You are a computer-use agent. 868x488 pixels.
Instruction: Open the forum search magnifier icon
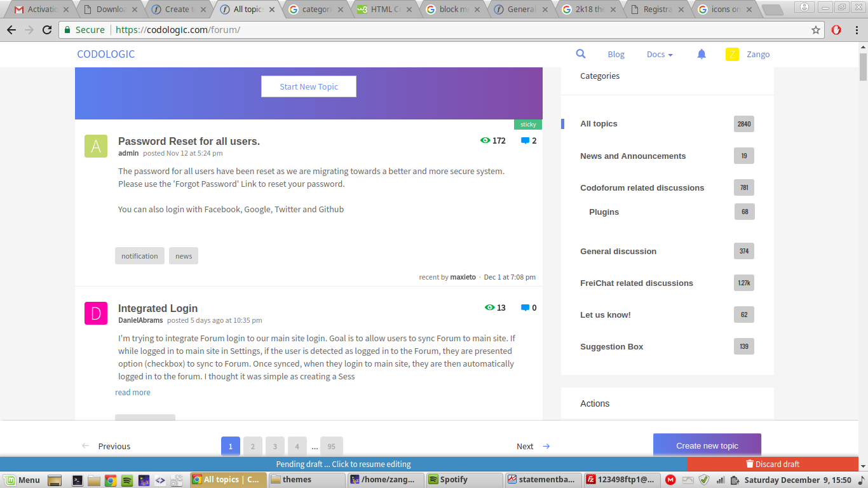tap(581, 54)
